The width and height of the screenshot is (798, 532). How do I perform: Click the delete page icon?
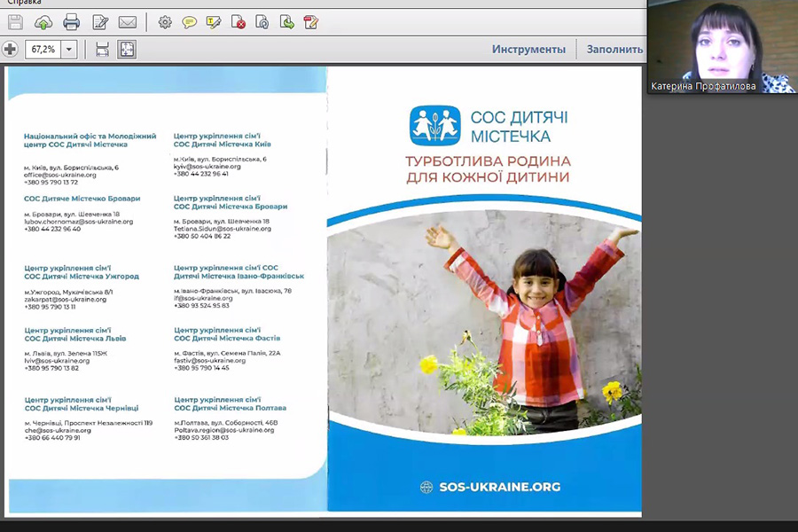[238, 22]
